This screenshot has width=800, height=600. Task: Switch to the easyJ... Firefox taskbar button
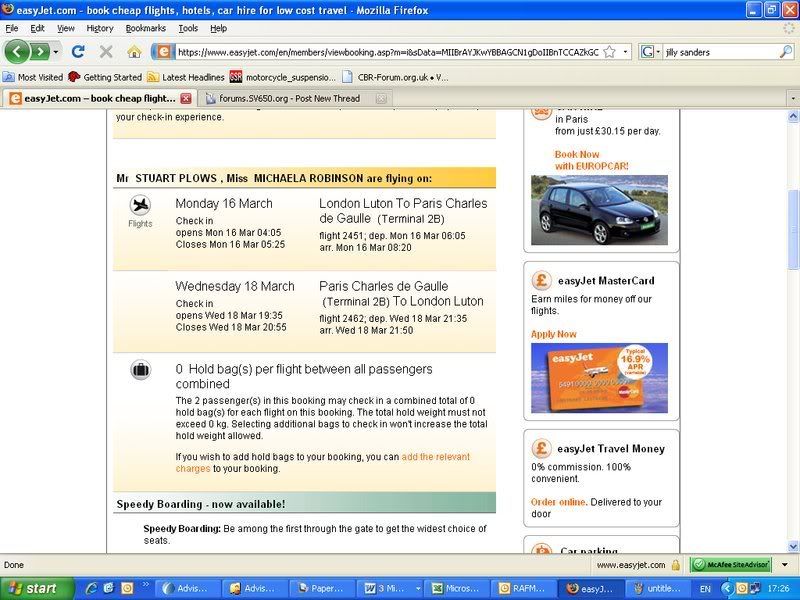tap(592, 589)
